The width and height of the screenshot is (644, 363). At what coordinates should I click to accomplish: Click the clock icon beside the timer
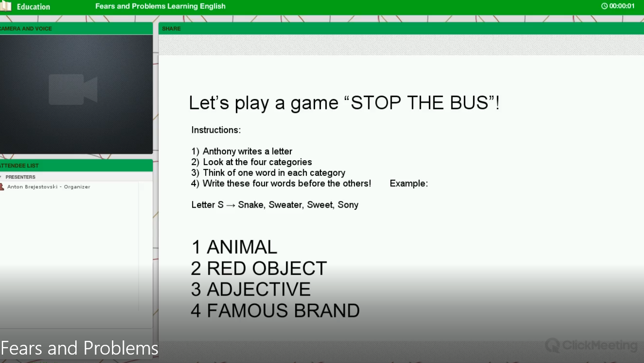pyautogui.click(x=604, y=6)
